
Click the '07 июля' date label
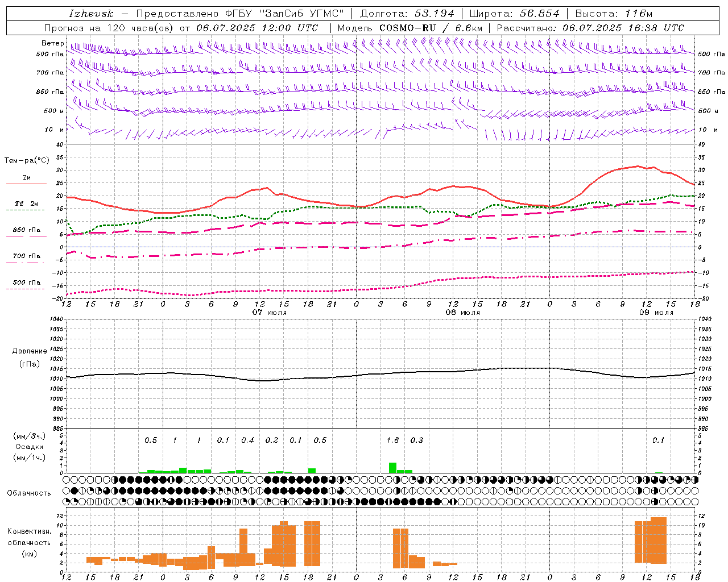coord(270,313)
